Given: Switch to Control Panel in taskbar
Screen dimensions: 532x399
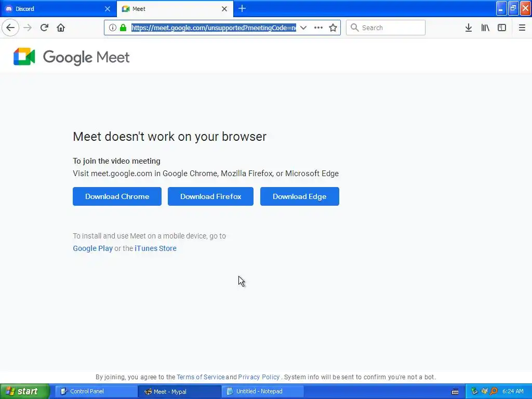Looking at the screenshot, I should click(97, 391).
